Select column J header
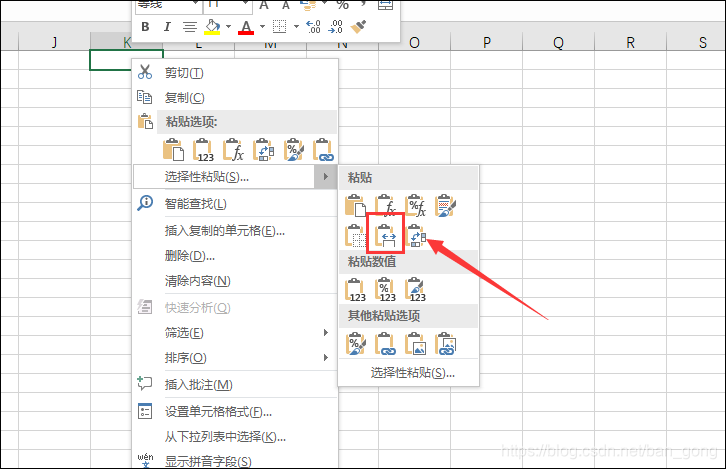The image size is (726, 469). pyautogui.click(x=55, y=43)
